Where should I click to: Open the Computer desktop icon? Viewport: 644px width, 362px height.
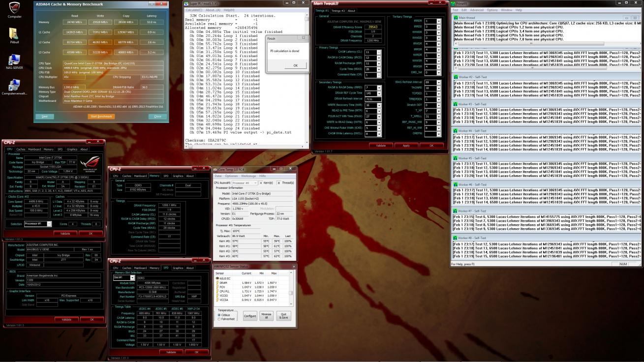tap(15, 10)
